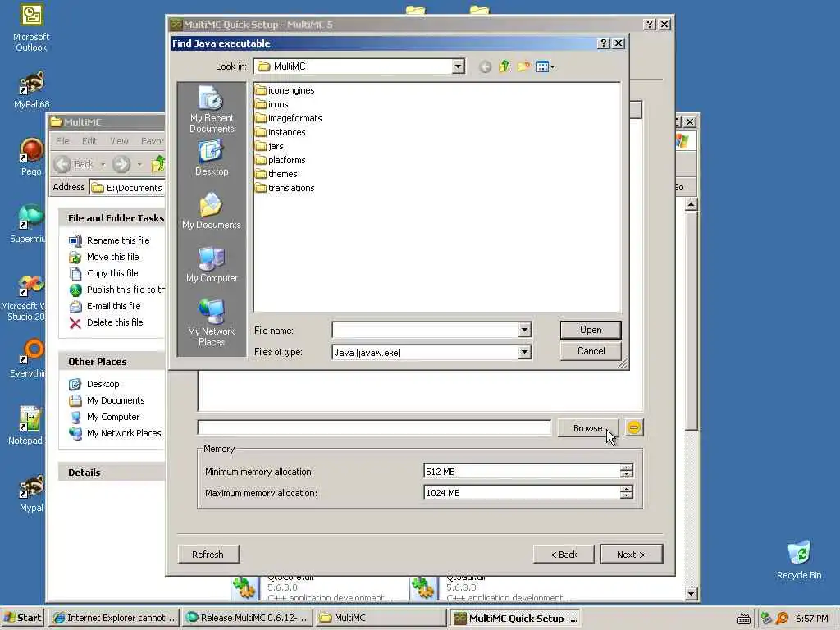Click the Open button in Find Java dialog
Image resolution: width=840 pixels, height=630 pixels.
click(x=591, y=330)
